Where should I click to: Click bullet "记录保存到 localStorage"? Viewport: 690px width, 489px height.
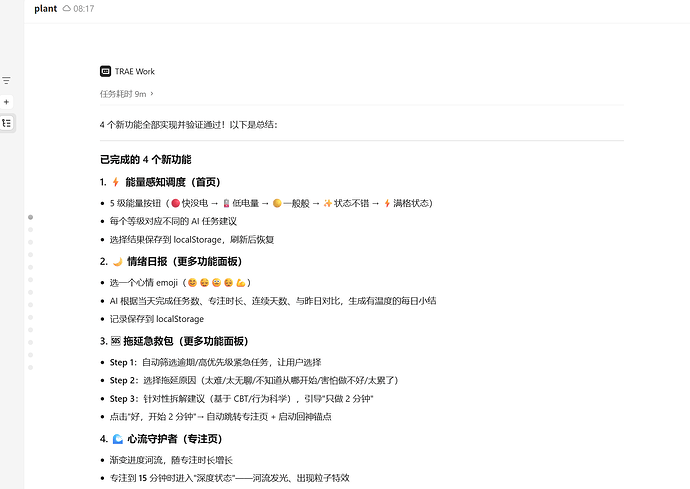tap(157, 319)
